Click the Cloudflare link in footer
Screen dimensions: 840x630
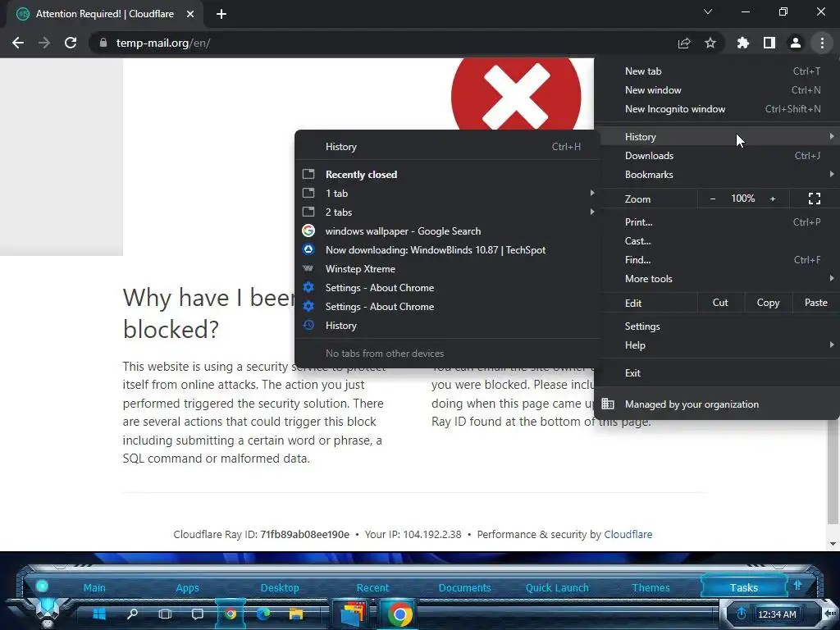point(628,535)
